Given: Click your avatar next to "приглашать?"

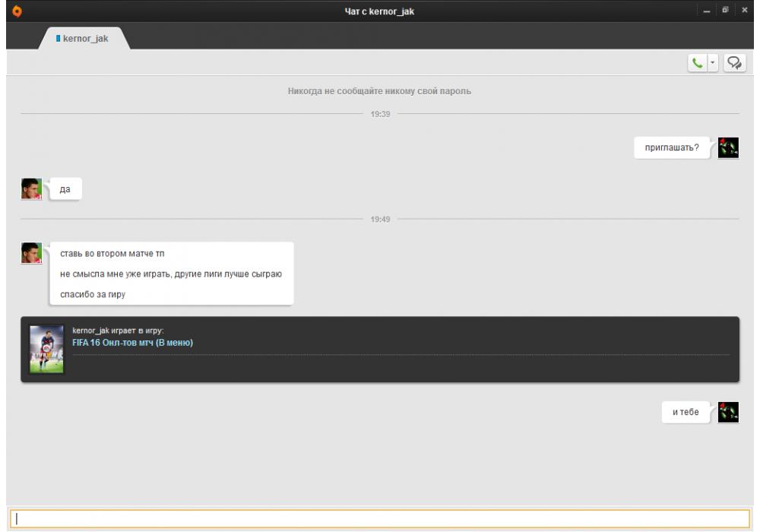Looking at the screenshot, I should point(728,147).
